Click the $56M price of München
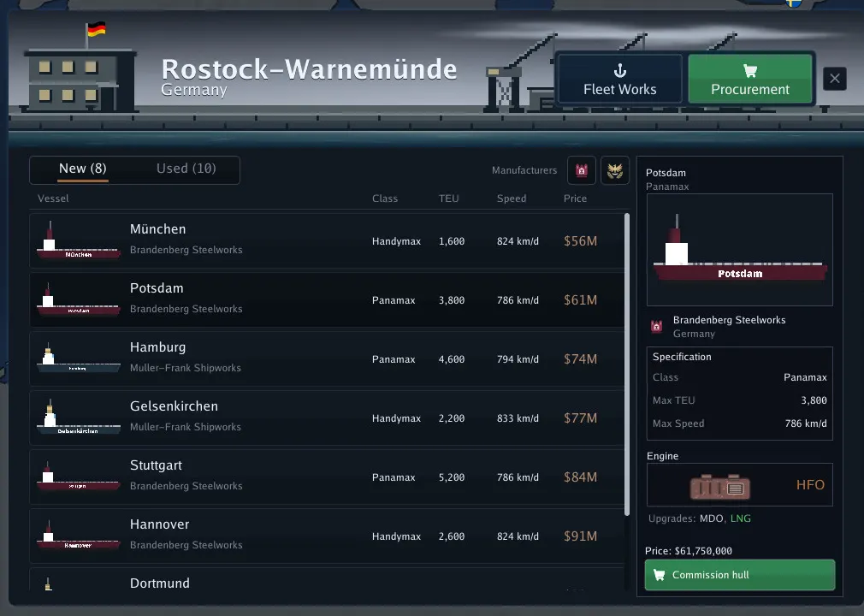 [580, 240]
